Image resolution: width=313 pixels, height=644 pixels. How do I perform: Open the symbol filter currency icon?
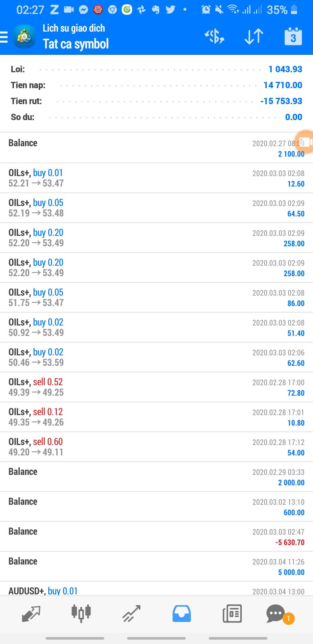215,37
